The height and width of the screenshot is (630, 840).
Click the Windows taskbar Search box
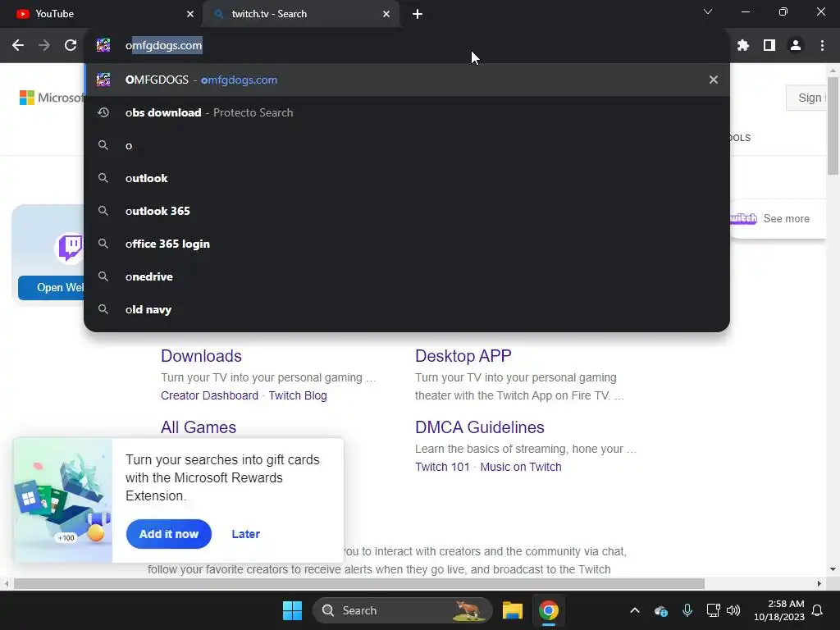(x=402, y=610)
